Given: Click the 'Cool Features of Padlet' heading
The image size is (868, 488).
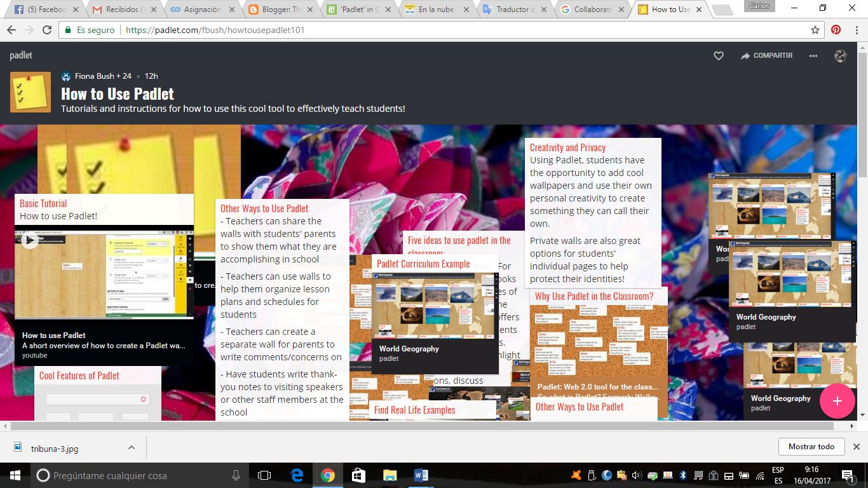Looking at the screenshot, I should 79,376.
